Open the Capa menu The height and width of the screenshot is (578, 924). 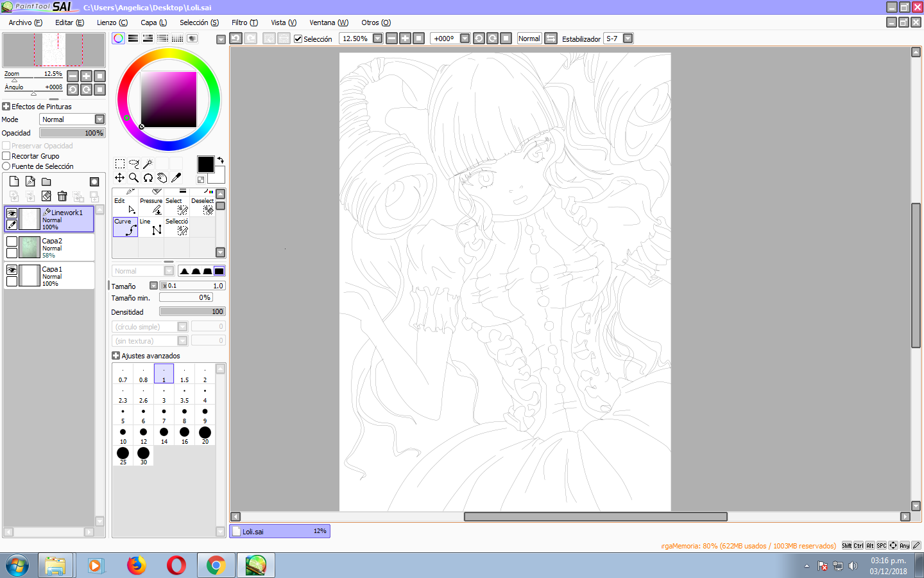click(153, 22)
